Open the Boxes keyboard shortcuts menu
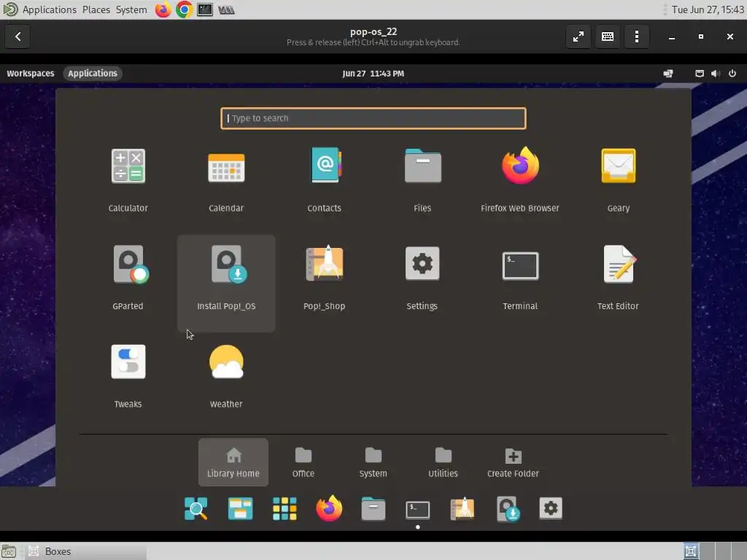The width and height of the screenshot is (747, 560). [x=608, y=36]
